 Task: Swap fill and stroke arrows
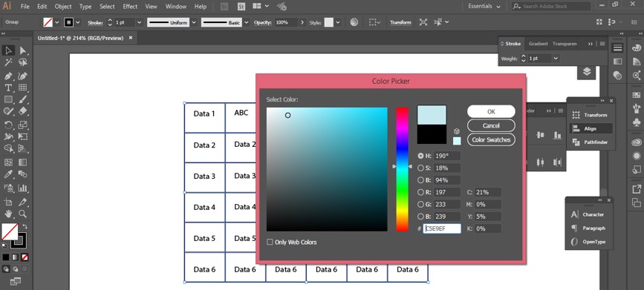point(25,226)
